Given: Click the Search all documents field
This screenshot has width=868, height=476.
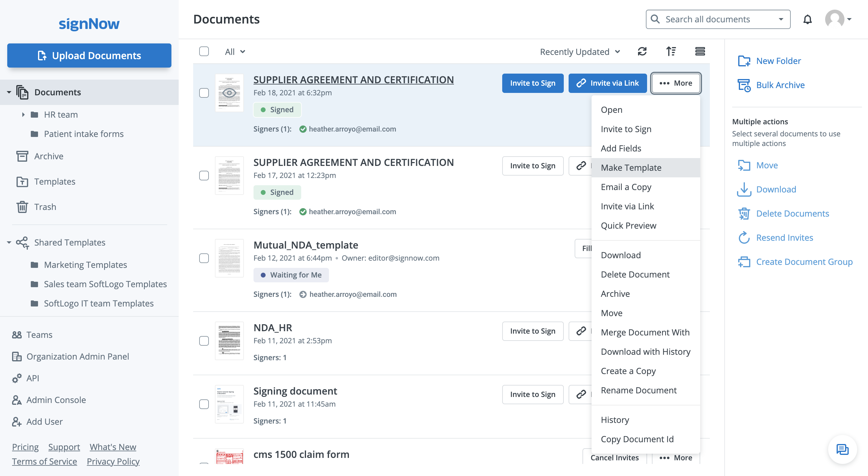Looking at the screenshot, I should (x=714, y=20).
